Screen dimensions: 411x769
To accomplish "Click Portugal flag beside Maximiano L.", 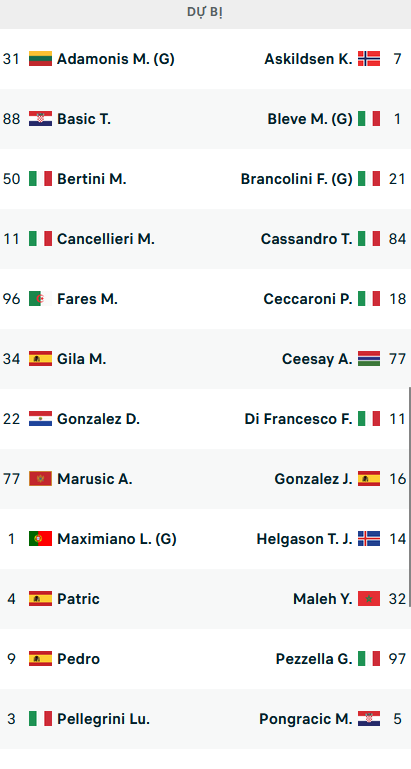I will (40, 539).
